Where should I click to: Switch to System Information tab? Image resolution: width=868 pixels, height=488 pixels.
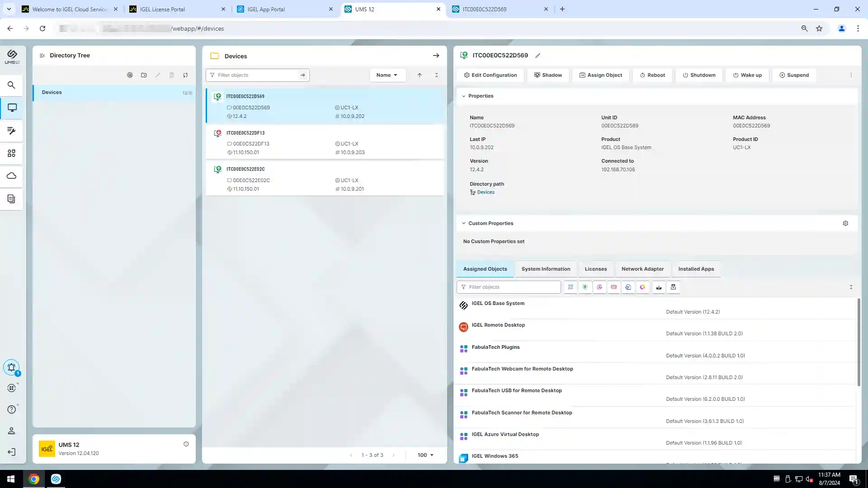point(546,269)
